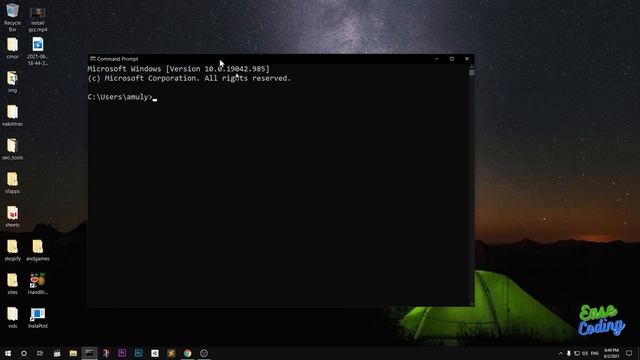Open the taskbar clock and calendar

611,353
